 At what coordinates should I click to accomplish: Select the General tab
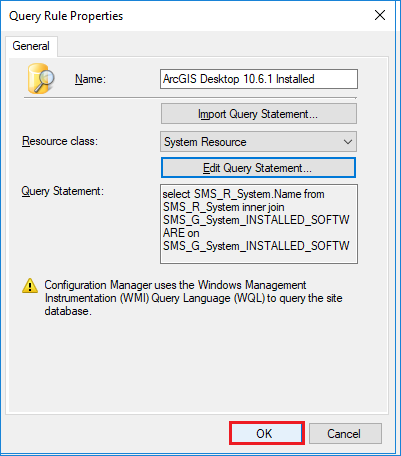(31, 46)
